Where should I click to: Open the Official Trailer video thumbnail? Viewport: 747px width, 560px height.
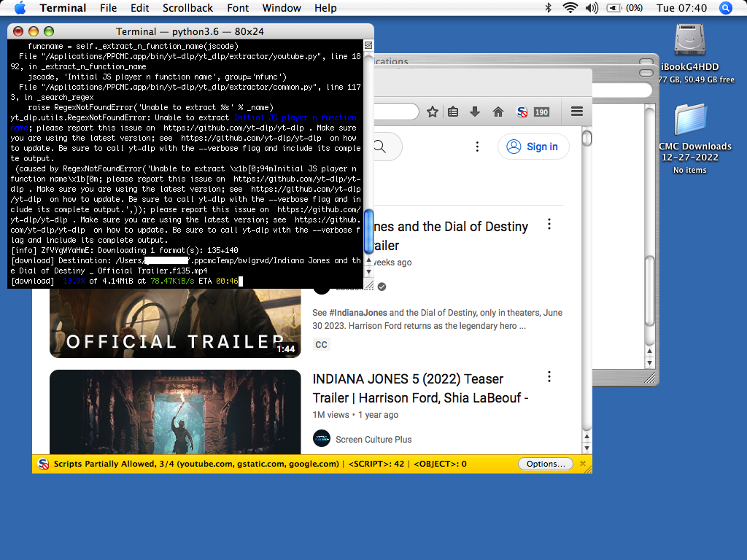pos(175,323)
